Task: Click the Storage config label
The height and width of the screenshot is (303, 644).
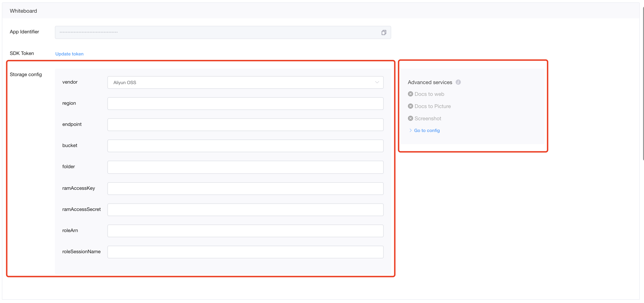Action: pyautogui.click(x=26, y=75)
